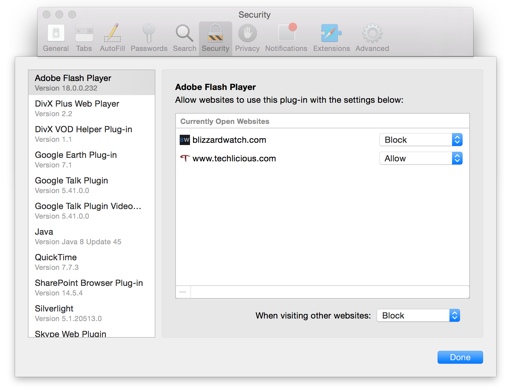
Task: Select the Silverlight plug-in
Action: [92, 314]
